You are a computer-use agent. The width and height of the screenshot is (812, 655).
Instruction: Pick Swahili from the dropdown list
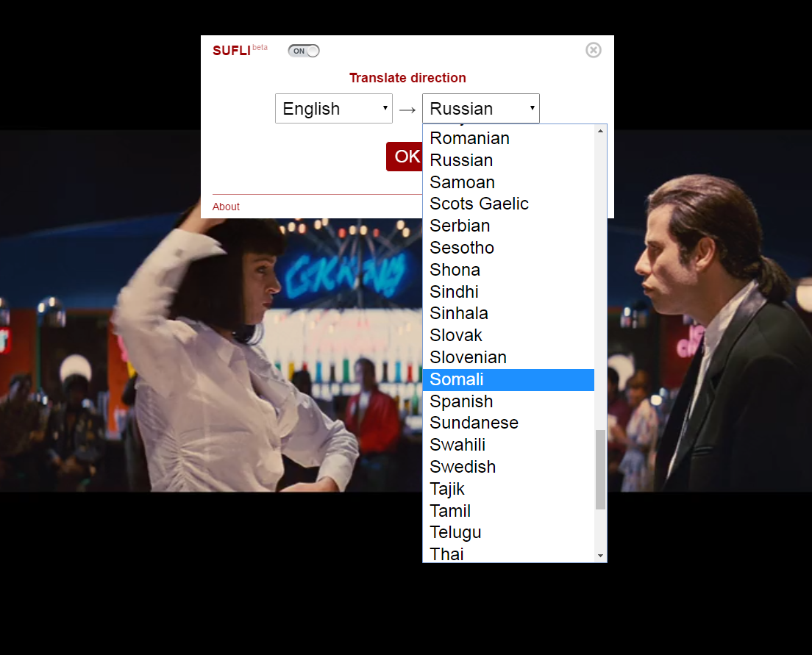(x=508, y=445)
